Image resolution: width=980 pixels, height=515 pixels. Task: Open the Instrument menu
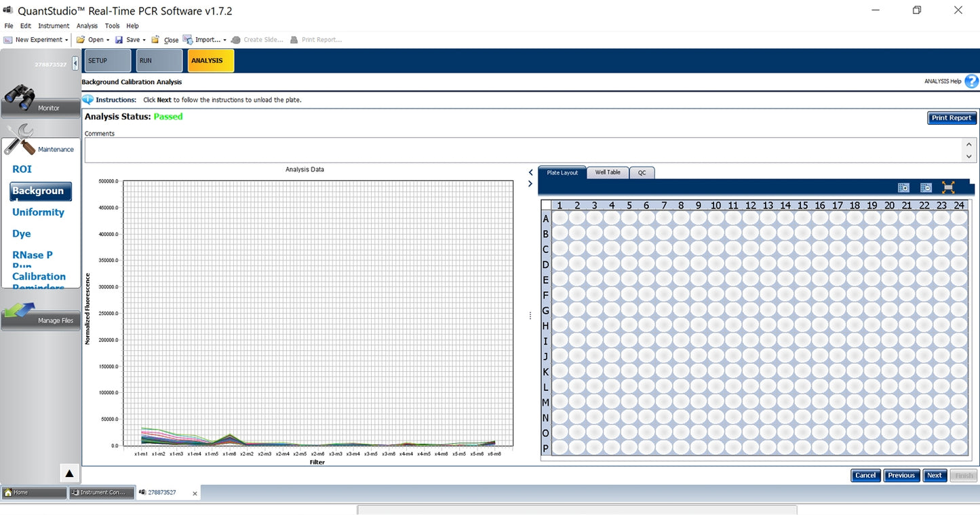tap(54, 26)
